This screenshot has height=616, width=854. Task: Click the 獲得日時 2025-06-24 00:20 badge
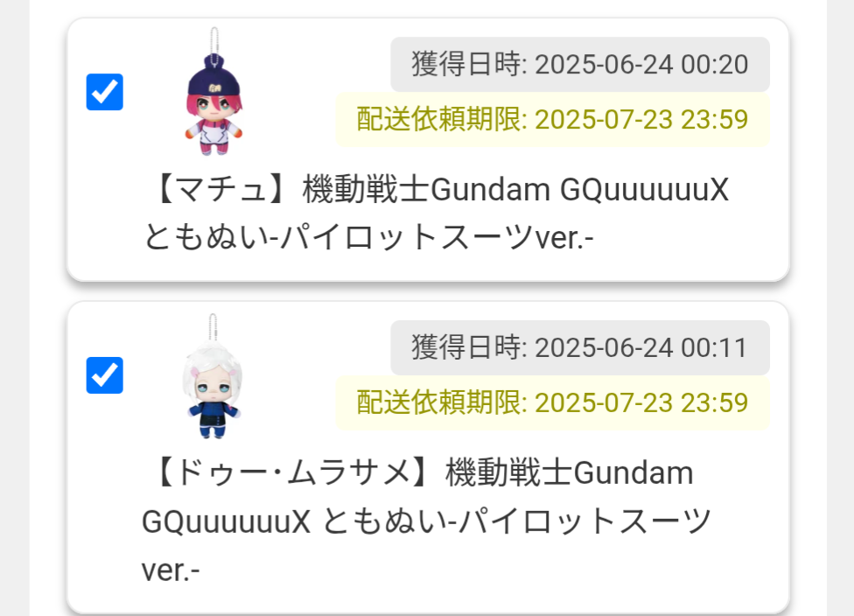click(x=579, y=64)
